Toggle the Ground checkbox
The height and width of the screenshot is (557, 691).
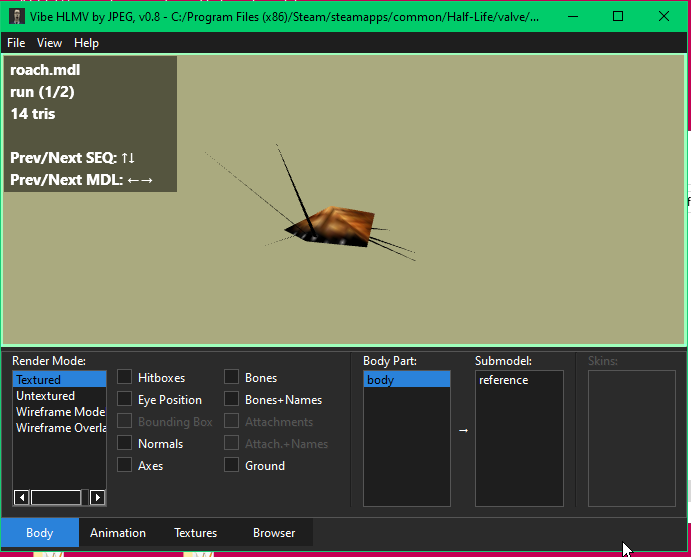pos(231,465)
